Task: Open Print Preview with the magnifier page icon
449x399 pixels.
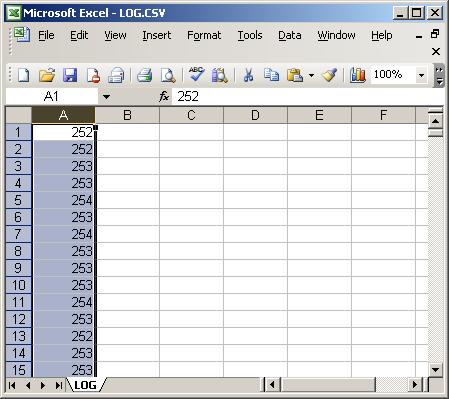Action: click(168, 75)
